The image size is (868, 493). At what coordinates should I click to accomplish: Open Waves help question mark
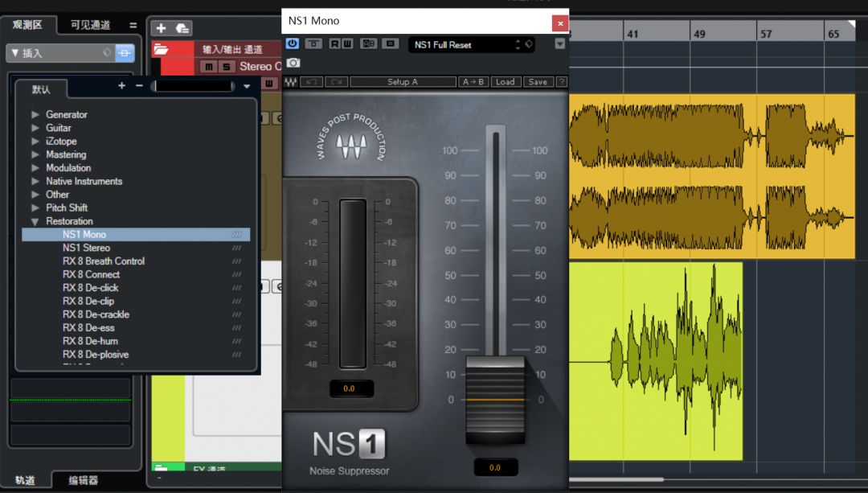click(x=561, y=82)
